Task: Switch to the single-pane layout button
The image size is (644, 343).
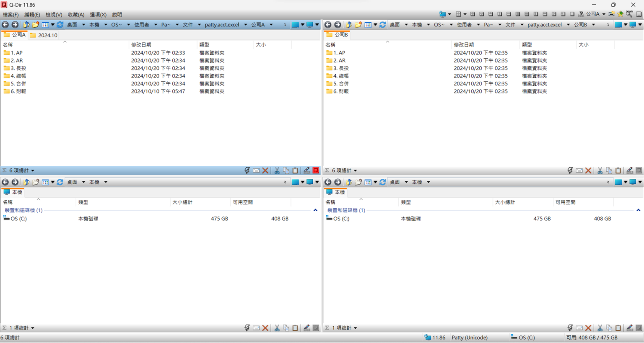Action: click(x=572, y=14)
